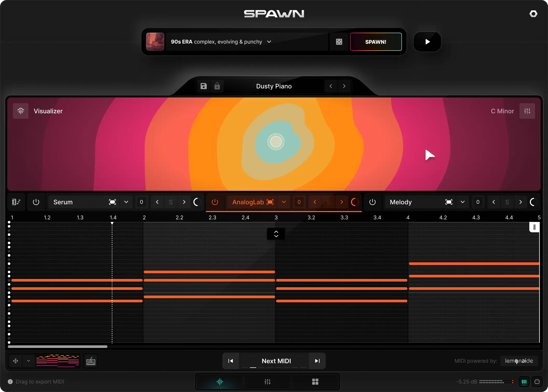The width and height of the screenshot is (548, 392).
Task: Go to the next preset after Dusty Piano
Action: 344,86
